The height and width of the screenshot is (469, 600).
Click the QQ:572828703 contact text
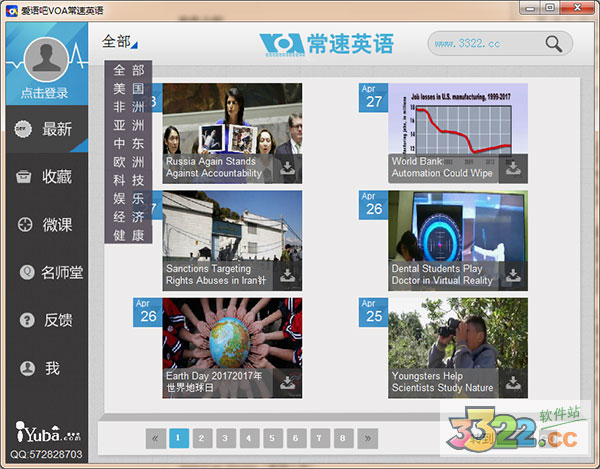(46, 454)
